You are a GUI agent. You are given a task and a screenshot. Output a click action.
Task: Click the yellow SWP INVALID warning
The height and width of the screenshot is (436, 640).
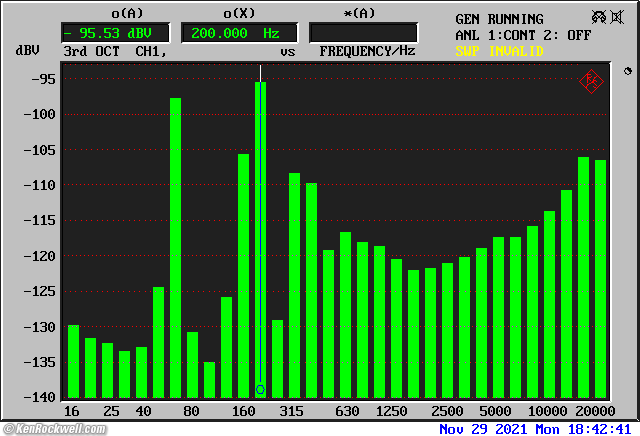click(499, 50)
